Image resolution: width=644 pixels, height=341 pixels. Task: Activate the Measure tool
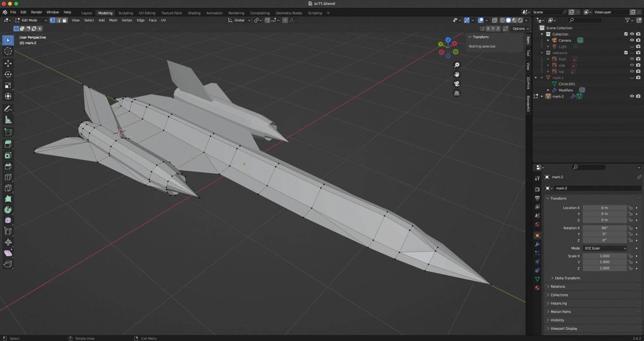(x=8, y=120)
